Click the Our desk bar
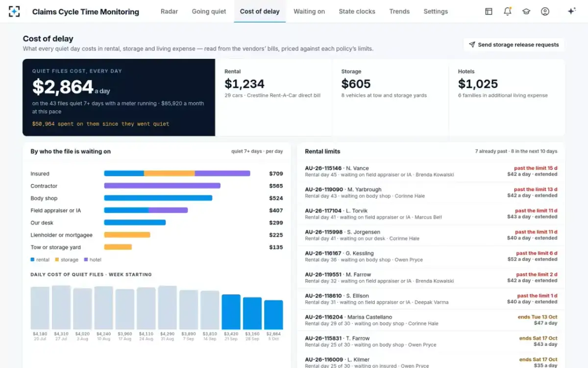 [135, 222]
